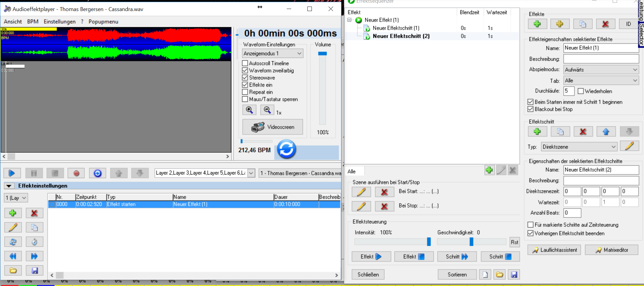The image size is (644, 286).
Task: Click the play button in the audio player
Action: pyautogui.click(x=12, y=173)
